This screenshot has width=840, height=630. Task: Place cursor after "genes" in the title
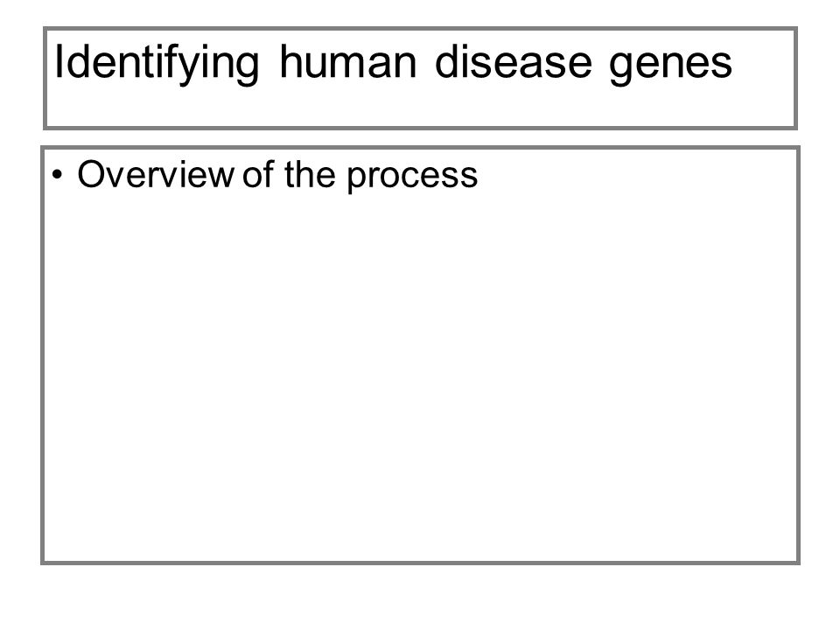pos(734,63)
